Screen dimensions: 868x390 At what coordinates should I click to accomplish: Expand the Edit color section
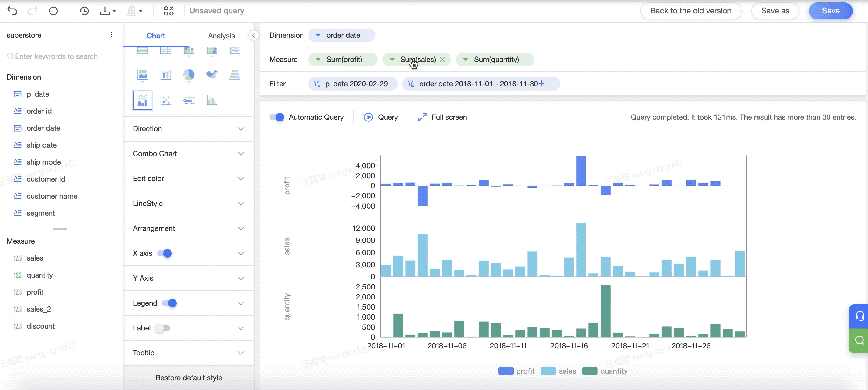(x=189, y=179)
